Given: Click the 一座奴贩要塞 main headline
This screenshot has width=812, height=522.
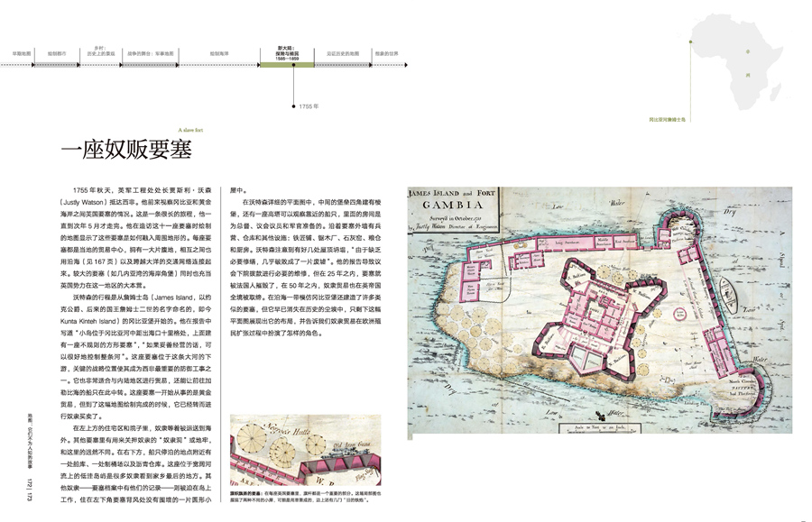Looking at the screenshot, I should [126, 150].
